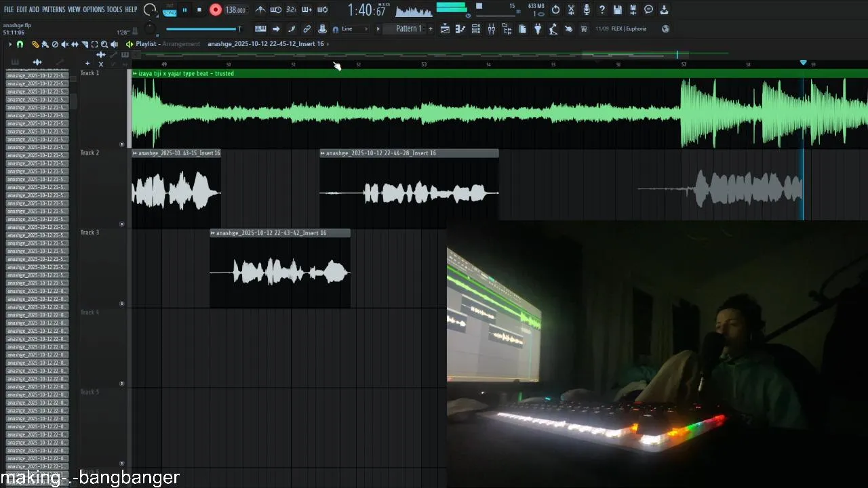Select the playlist Paint brush tool
Image resolution: width=868 pixels, height=488 pixels.
pyautogui.click(x=45, y=44)
